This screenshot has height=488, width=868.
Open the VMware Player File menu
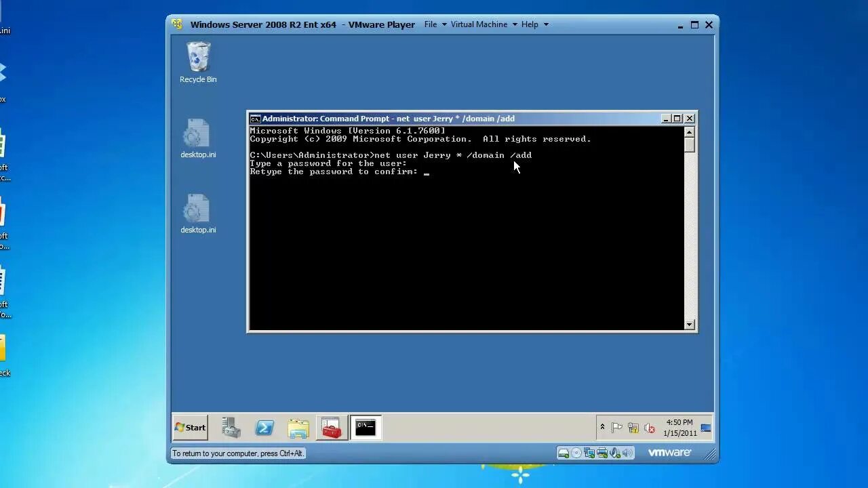click(435, 24)
